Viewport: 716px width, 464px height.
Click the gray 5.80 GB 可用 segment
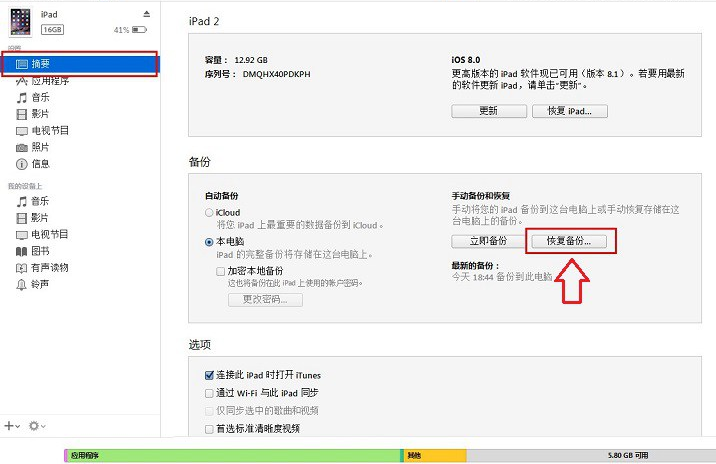pyautogui.click(x=591, y=455)
